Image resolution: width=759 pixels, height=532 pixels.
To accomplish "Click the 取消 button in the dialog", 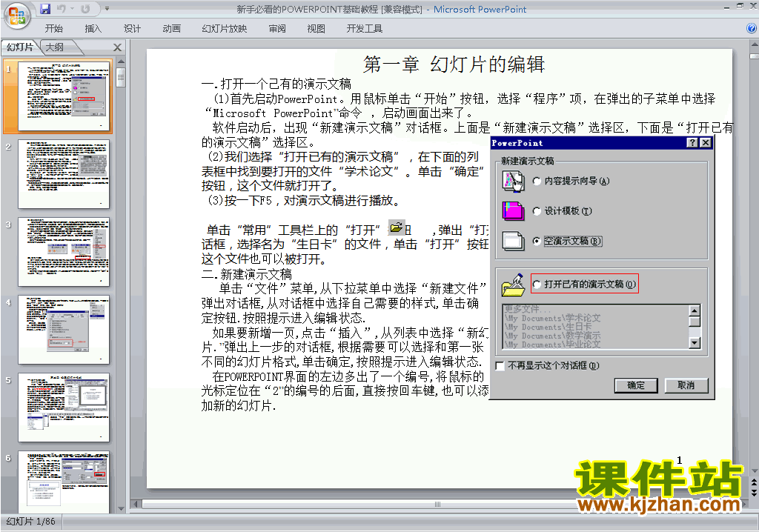I will (x=686, y=385).
